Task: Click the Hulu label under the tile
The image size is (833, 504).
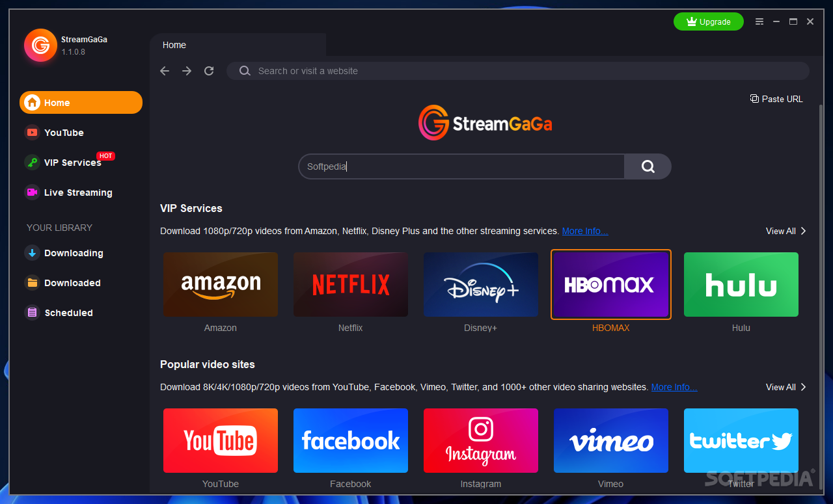Action: coord(741,328)
